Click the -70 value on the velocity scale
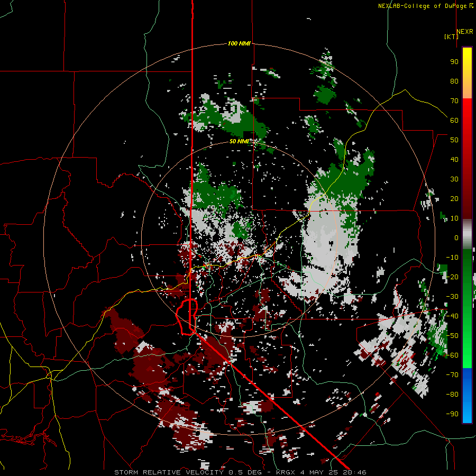The width and height of the screenshot is (476, 476). (x=452, y=375)
